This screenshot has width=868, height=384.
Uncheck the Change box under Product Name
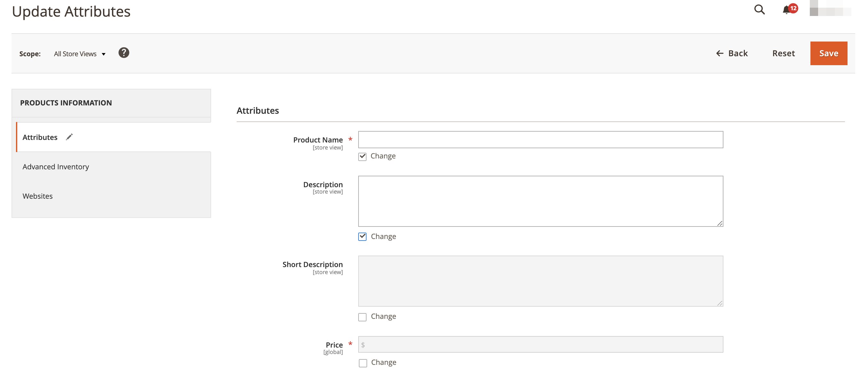[362, 157]
